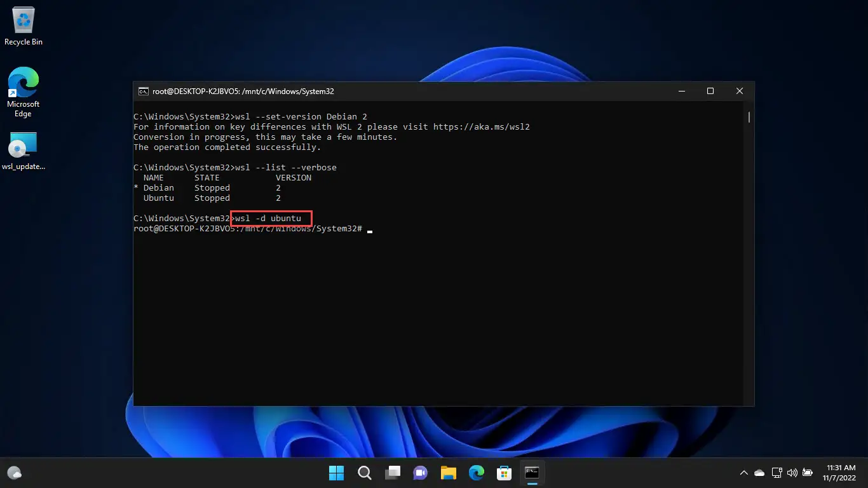
Task: Open Task View on the taskbar
Action: pos(393,473)
